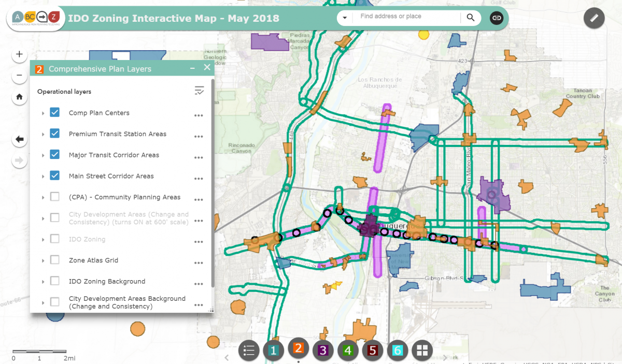Minimize the Comprehensive Plan Layers panel
This screenshot has height=364, width=622.
192,68
